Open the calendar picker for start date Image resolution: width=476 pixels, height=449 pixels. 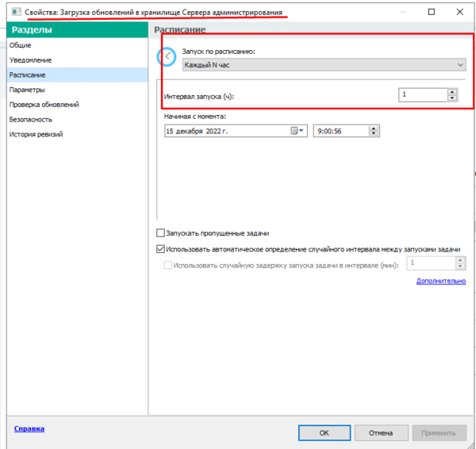[x=297, y=131]
